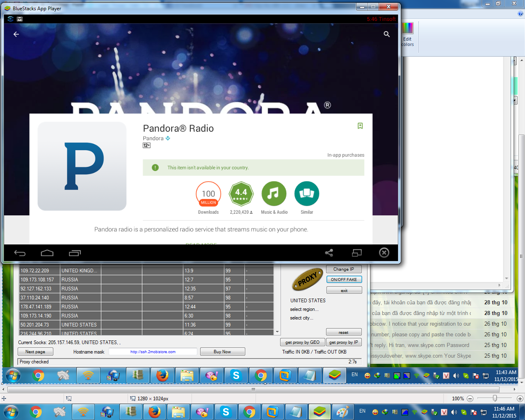Click the 2,220,420 ratings count
The image size is (525, 420).
coord(241,212)
